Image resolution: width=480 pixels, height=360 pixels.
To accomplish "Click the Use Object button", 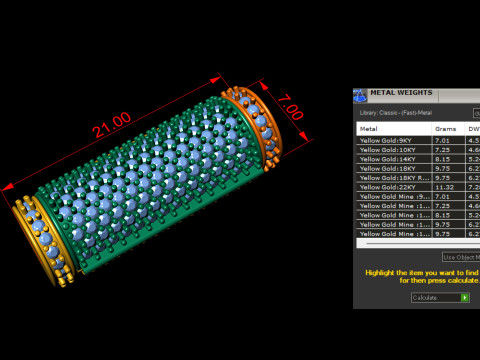I will [x=461, y=257].
